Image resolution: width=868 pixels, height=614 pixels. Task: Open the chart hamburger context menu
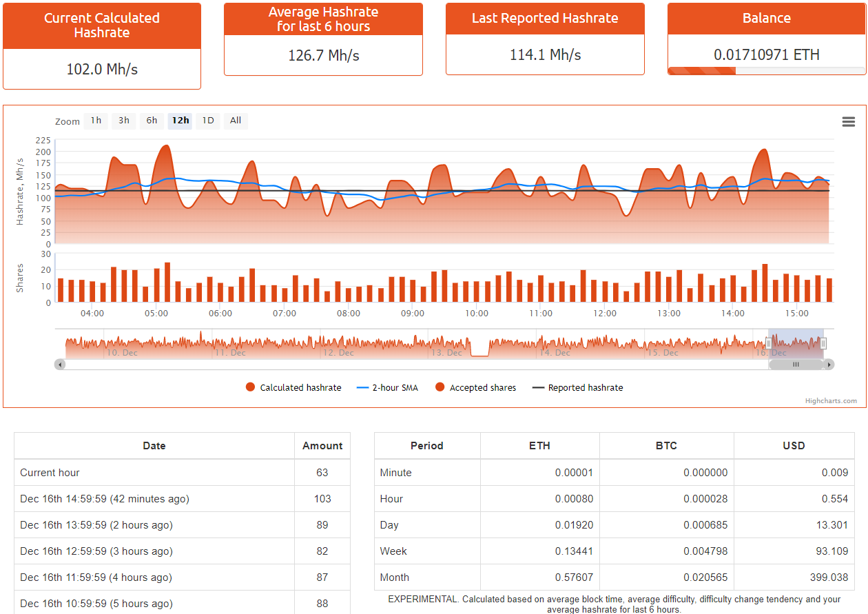[x=849, y=122]
